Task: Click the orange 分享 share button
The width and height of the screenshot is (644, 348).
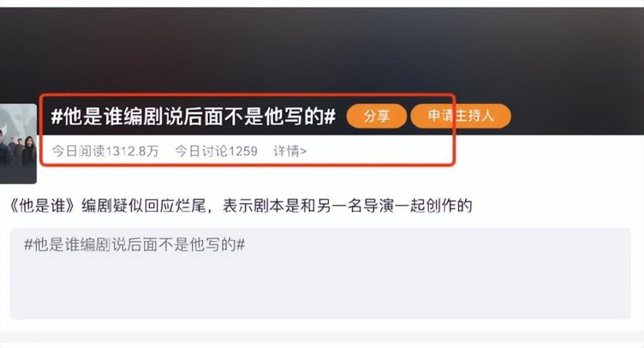Action: pos(376,116)
